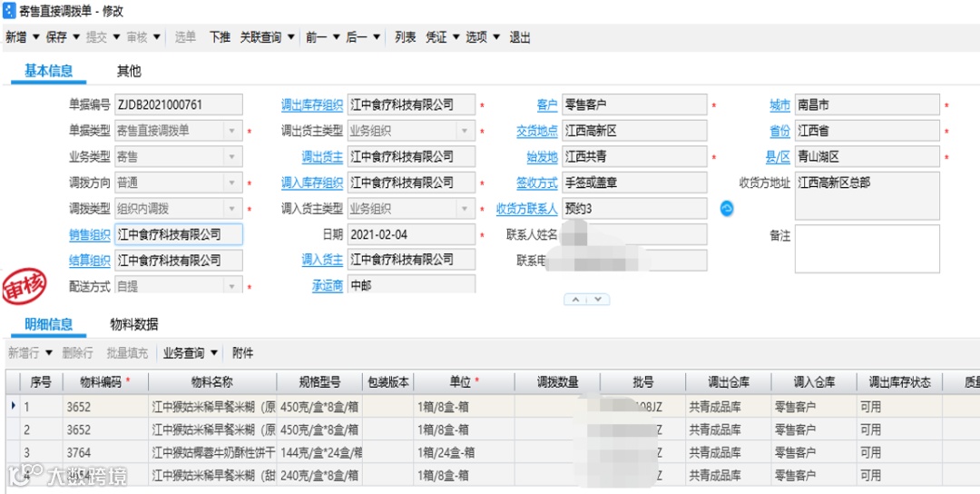Click 下推 in the toolbar
Image resolution: width=980 pixels, height=494 pixels.
click(220, 37)
